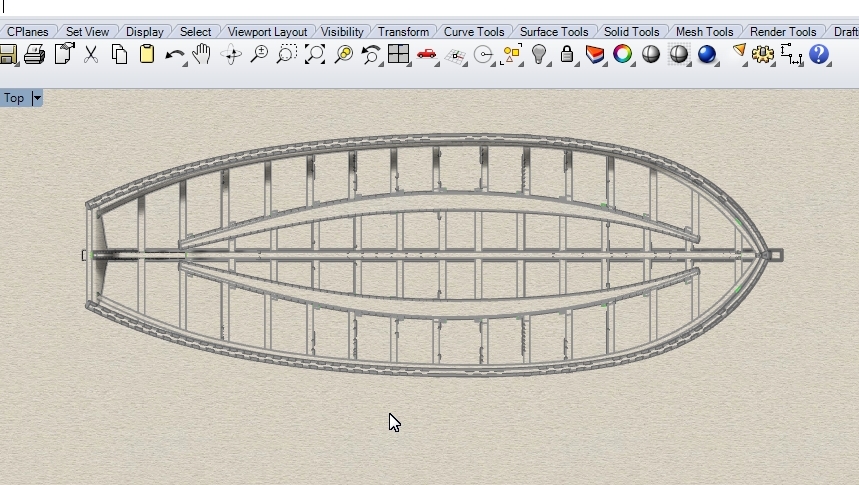
Task: Click the Undo arrow button
Action: click(x=174, y=54)
